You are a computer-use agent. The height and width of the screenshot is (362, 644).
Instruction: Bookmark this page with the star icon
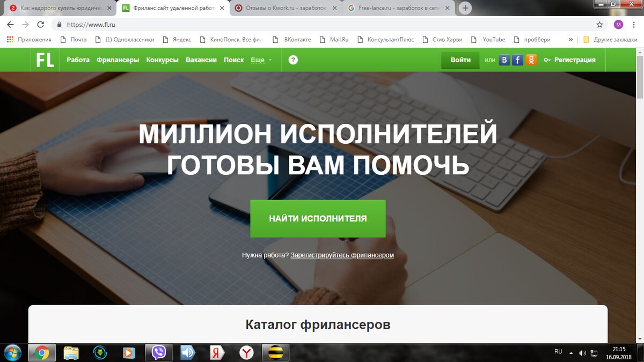[x=599, y=25]
